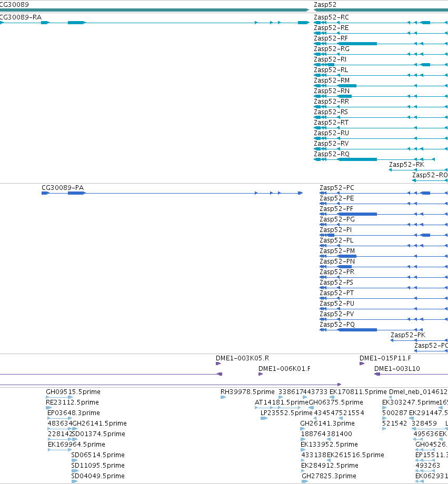The width and height of the screenshot is (448, 484).
Task: Click the DME1-015P11.F clone end label
Action: [385, 358]
